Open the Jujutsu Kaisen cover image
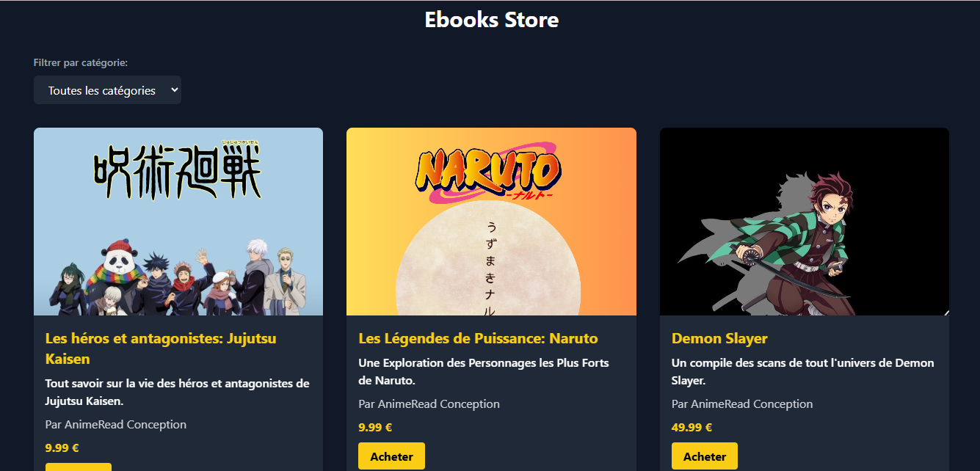The image size is (980, 471). (x=178, y=222)
